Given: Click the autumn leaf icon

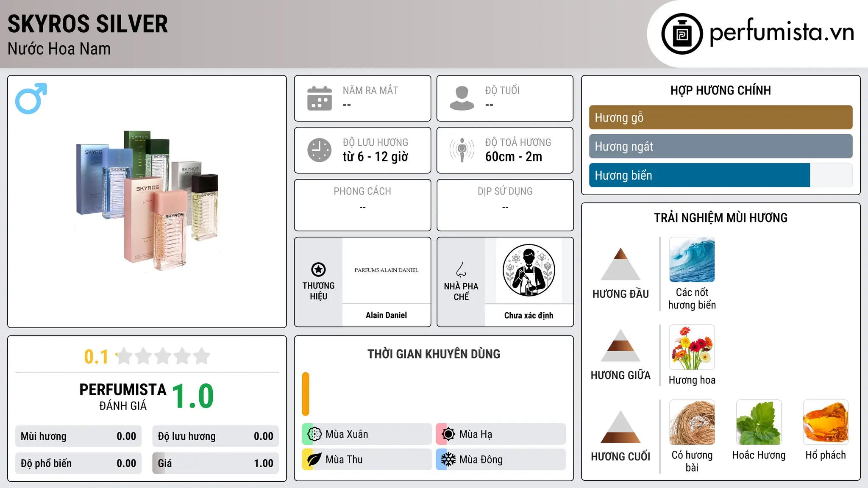Looking at the screenshot, I should coord(314,459).
